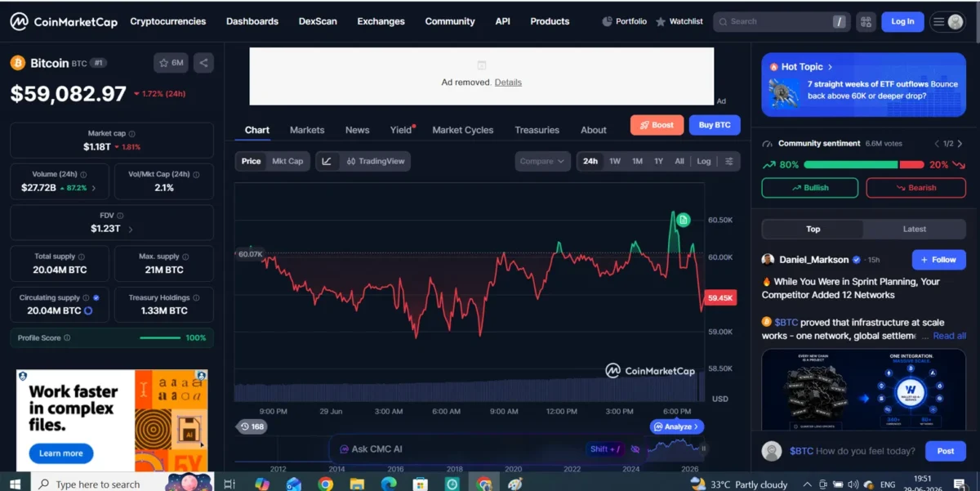
Task: Click the $BTC How do you feel field
Action: 853,451
